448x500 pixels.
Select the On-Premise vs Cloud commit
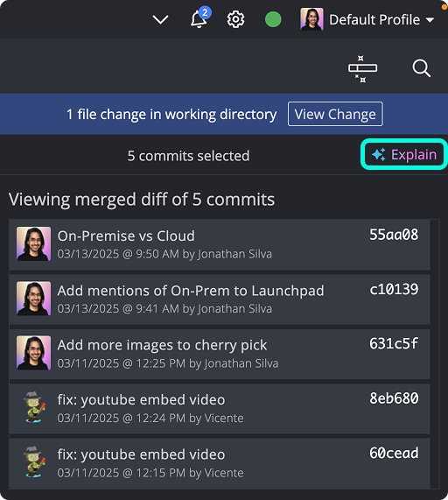220,244
